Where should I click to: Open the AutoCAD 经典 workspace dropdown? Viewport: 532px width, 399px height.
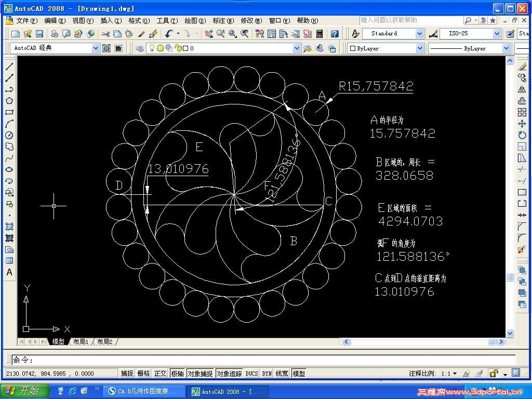point(96,48)
